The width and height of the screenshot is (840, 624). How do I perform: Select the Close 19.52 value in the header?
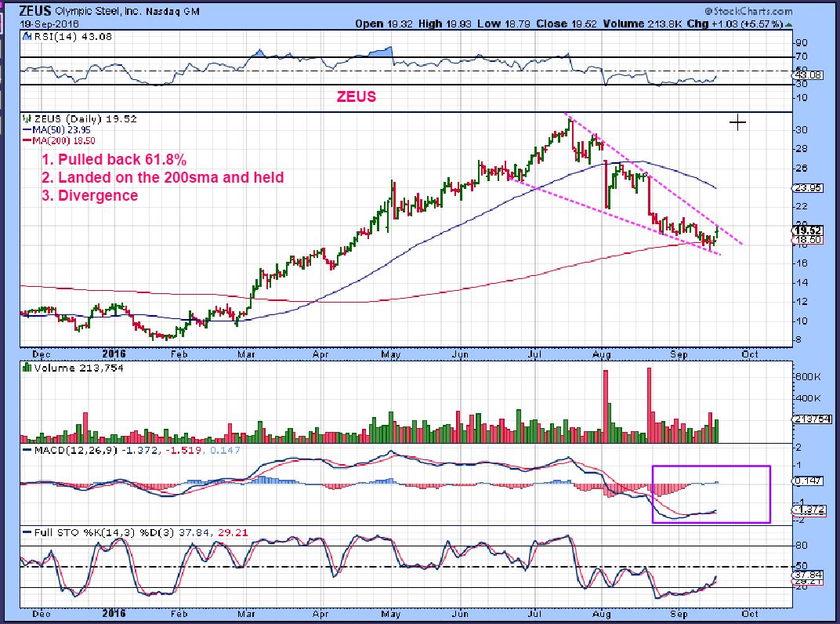[567, 24]
